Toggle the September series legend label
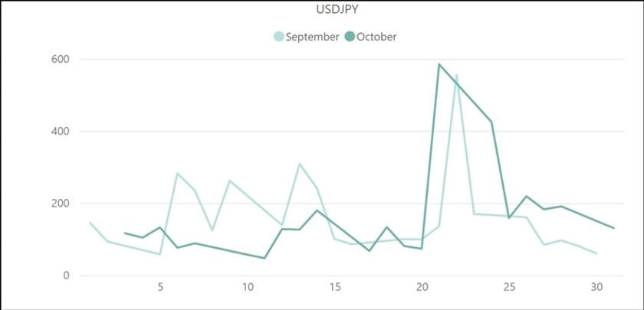 (x=312, y=37)
